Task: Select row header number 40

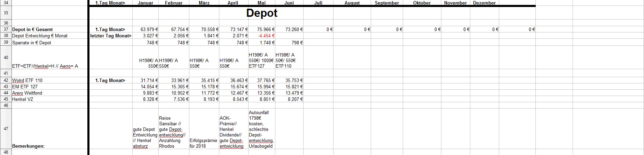Action: [6, 57]
